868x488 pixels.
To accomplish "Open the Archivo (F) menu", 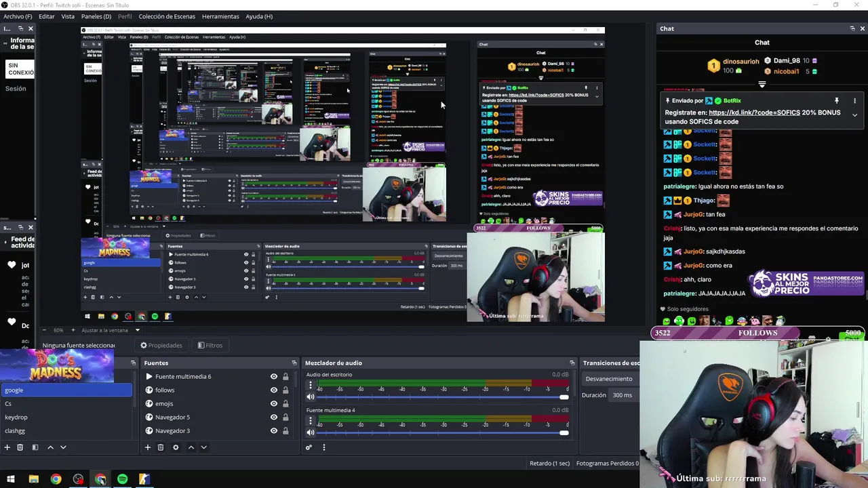I will [x=18, y=16].
